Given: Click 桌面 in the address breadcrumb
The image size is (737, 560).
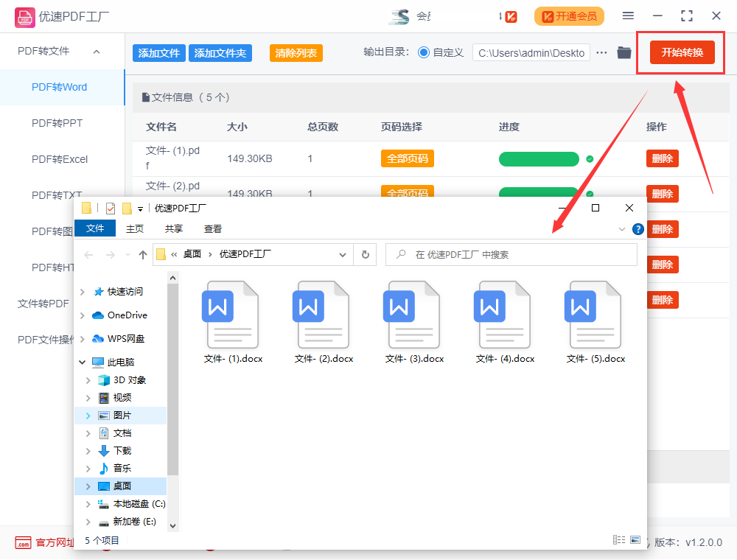Looking at the screenshot, I should pyautogui.click(x=192, y=254).
